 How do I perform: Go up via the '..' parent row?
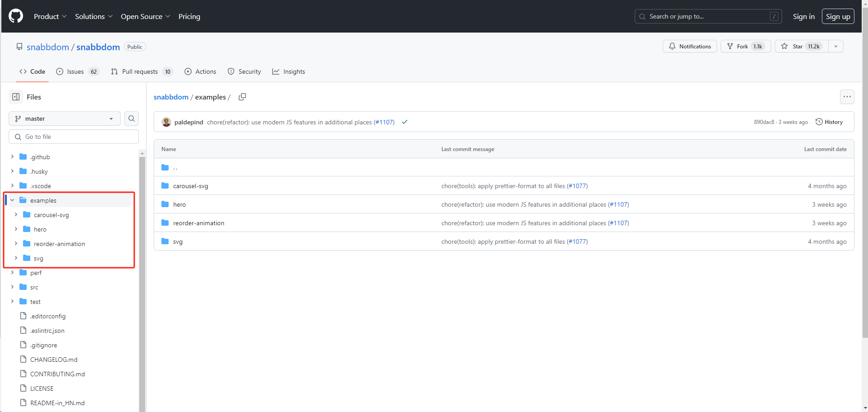[x=504, y=167]
